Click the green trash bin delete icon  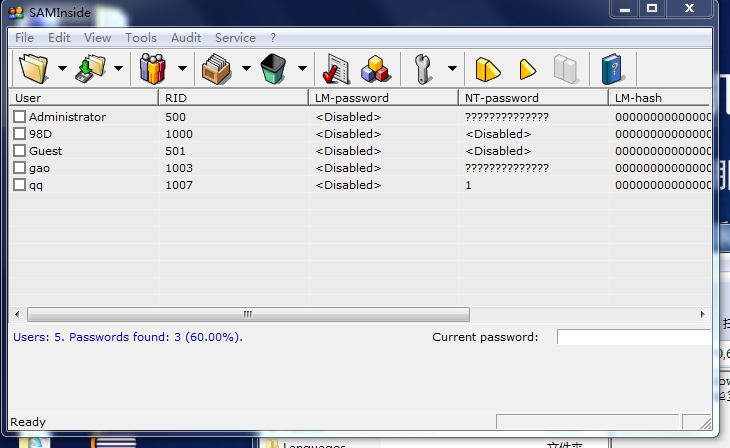[273, 68]
